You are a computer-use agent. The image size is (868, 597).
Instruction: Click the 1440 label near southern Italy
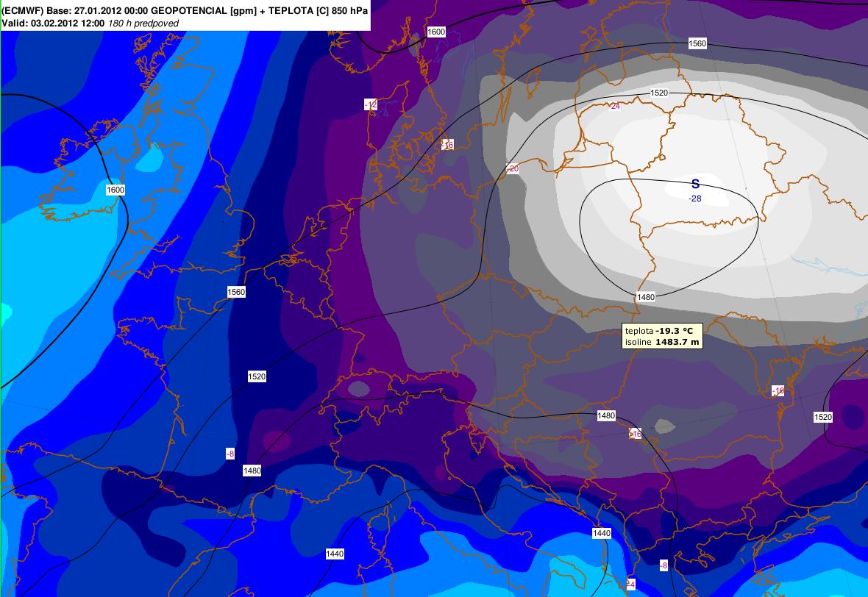[x=601, y=532]
